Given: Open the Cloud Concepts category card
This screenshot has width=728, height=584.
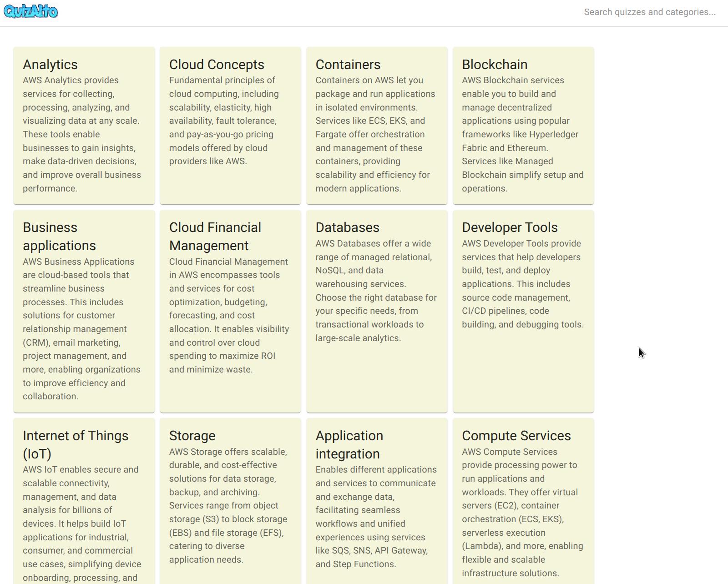Looking at the screenshot, I should (x=230, y=126).
